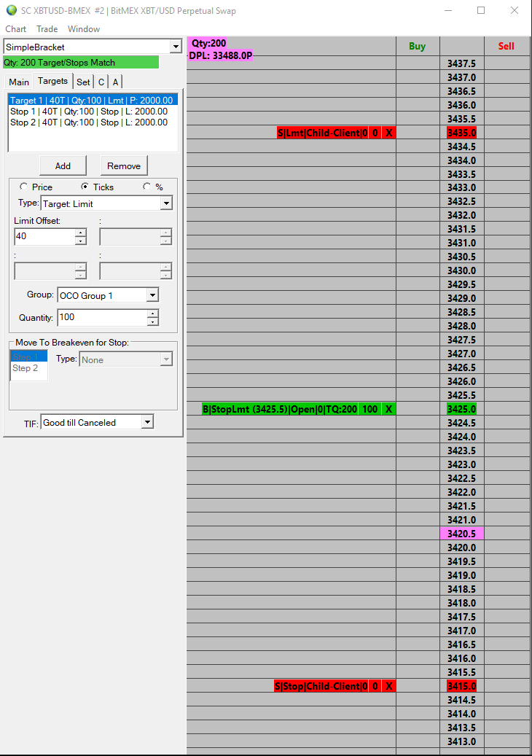Click the Quantity input field showing 100

tap(102, 317)
